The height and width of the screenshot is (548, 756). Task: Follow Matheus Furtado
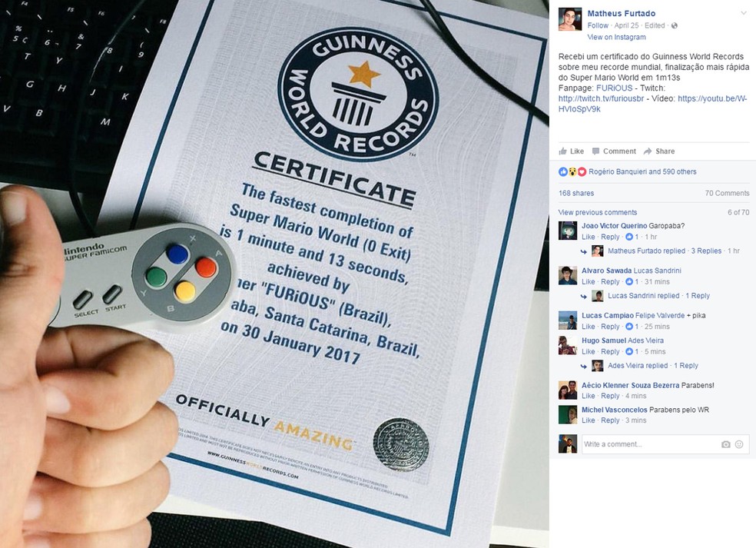click(598, 25)
